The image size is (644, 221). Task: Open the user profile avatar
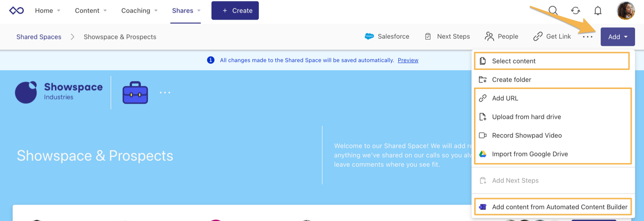click(625, 11)
